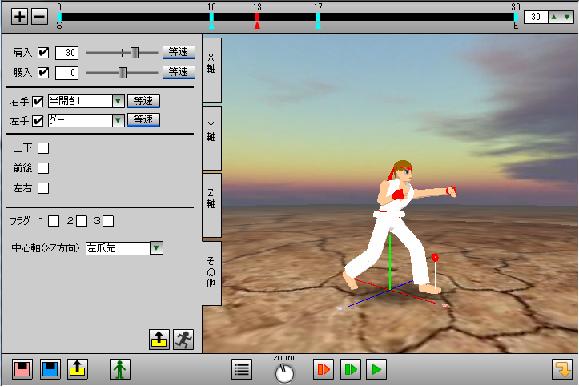Screen dimensions: 579x387
Task: Open the 右手 hand shape dropdown
Action: click(118, 101)
